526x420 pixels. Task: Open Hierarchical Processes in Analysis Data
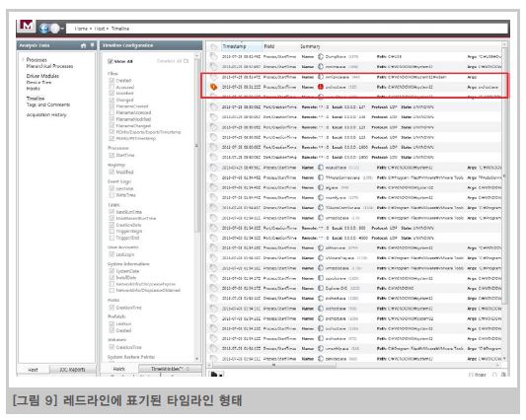tap(49, 66)
